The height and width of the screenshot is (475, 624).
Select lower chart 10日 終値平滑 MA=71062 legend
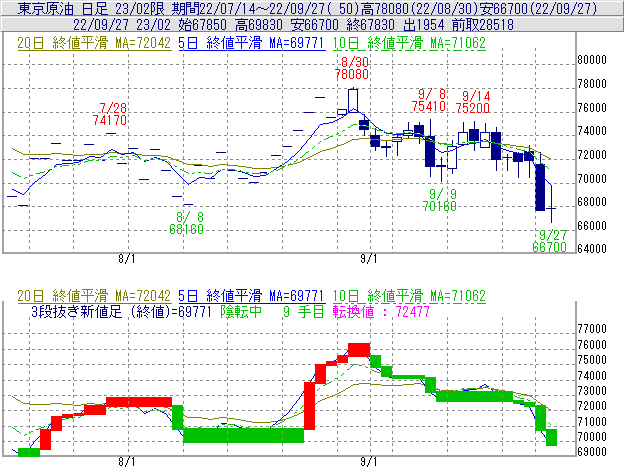click(409, 296)
